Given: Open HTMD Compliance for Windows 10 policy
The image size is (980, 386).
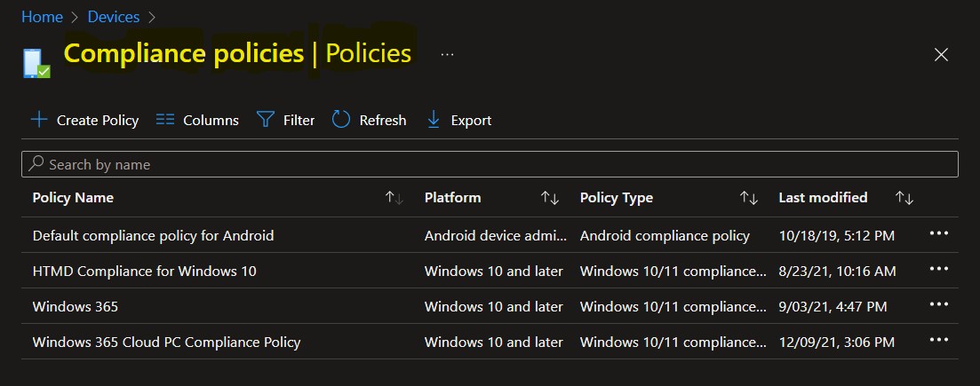Looking at the screenshot, I should 144,271.
